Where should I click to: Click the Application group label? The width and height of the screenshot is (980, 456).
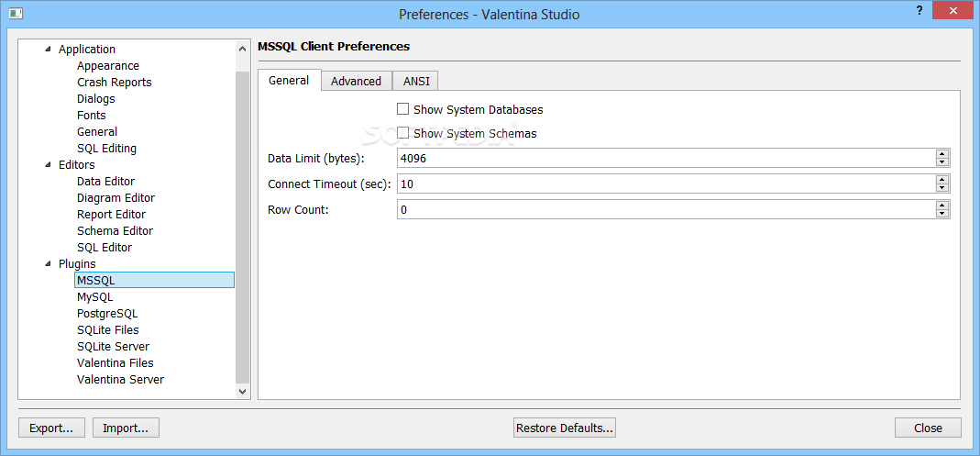87,50
